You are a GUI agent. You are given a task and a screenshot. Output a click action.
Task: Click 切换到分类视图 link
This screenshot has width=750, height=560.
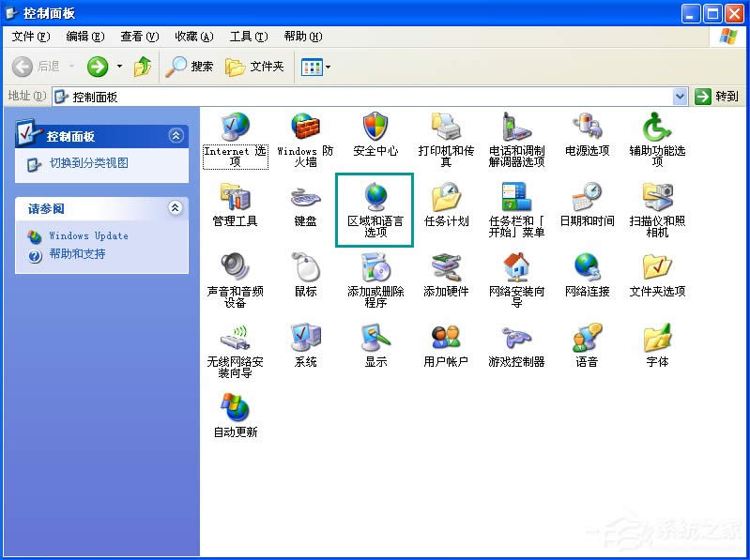point(88,163)
